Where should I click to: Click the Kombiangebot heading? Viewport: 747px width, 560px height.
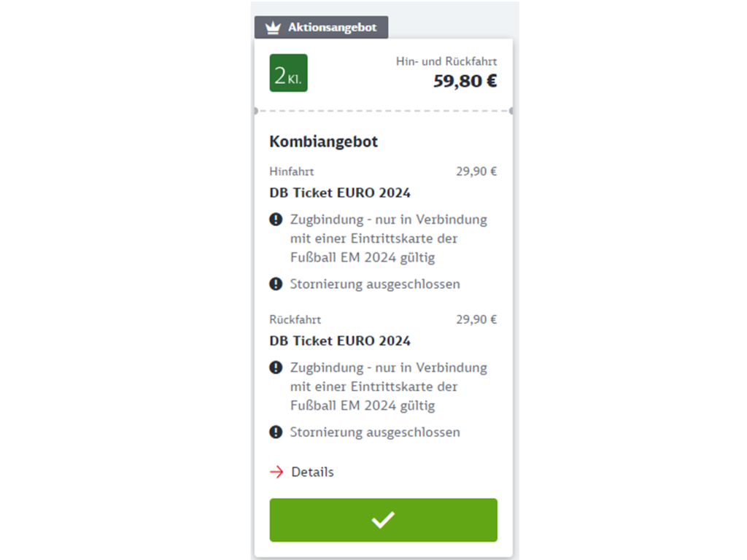(x=324, y=141)
